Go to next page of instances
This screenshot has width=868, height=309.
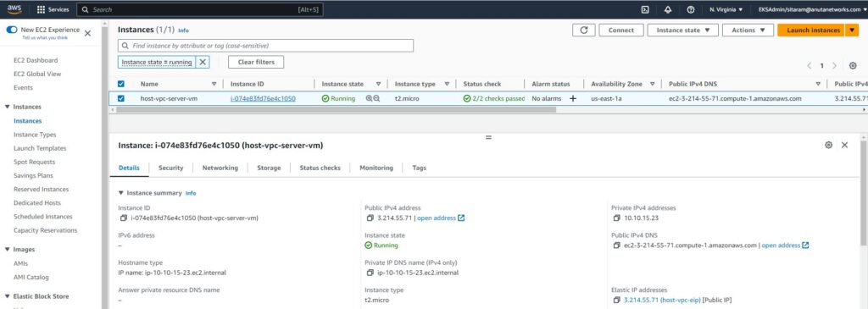[x=834, y=65]
